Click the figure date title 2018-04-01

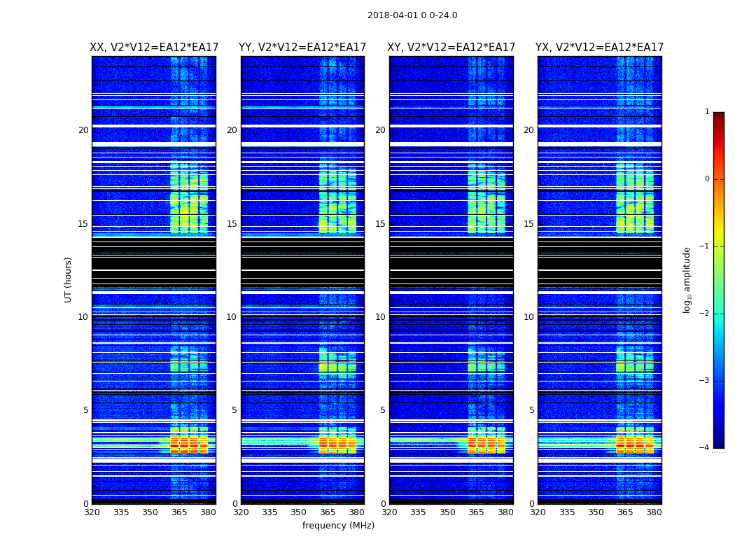click(x=412, y=15)
